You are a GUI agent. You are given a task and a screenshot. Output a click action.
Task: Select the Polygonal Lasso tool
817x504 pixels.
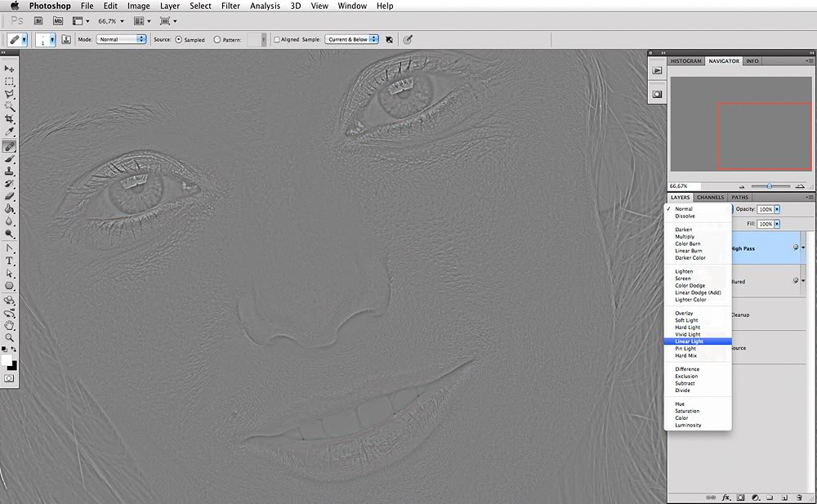point(9,94)
